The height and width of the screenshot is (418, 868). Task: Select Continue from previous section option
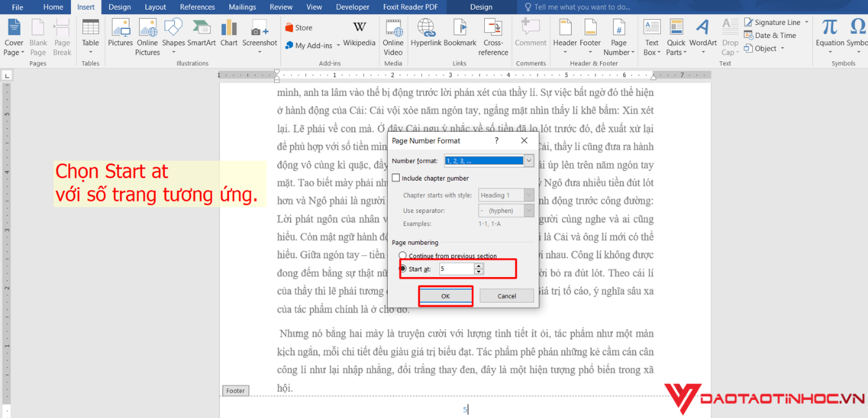[403, 256]
